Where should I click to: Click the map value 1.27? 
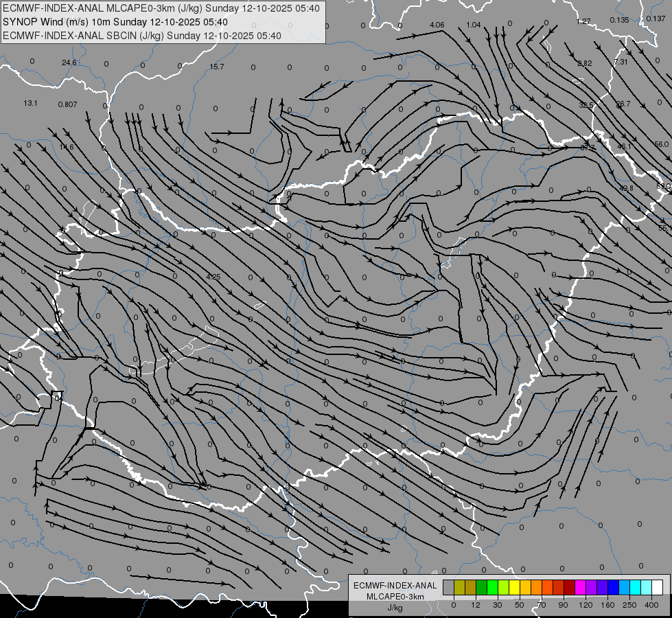(x=583, y=21)
